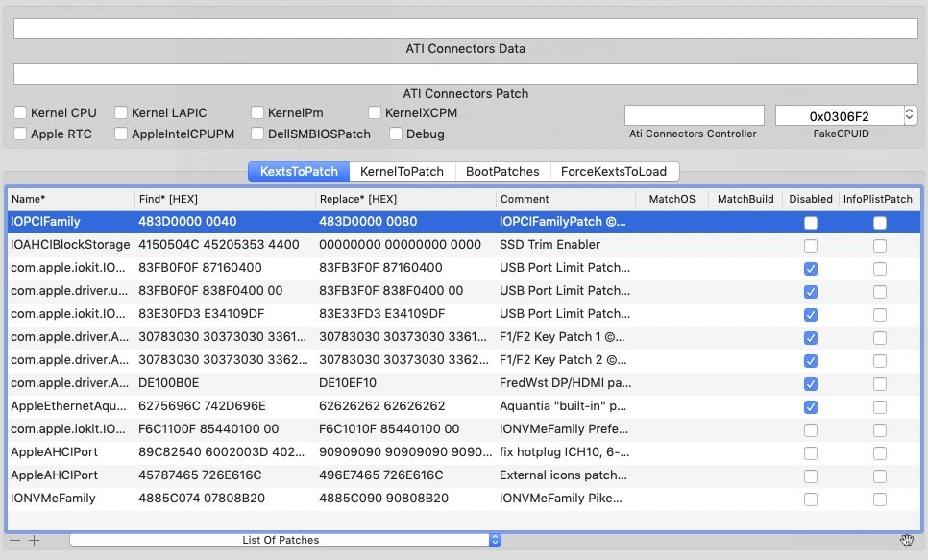Open the ForceKextsToLoad tab
Viewport: 928px width, 560px height.
pyautogui.click(x=614, y=172)
